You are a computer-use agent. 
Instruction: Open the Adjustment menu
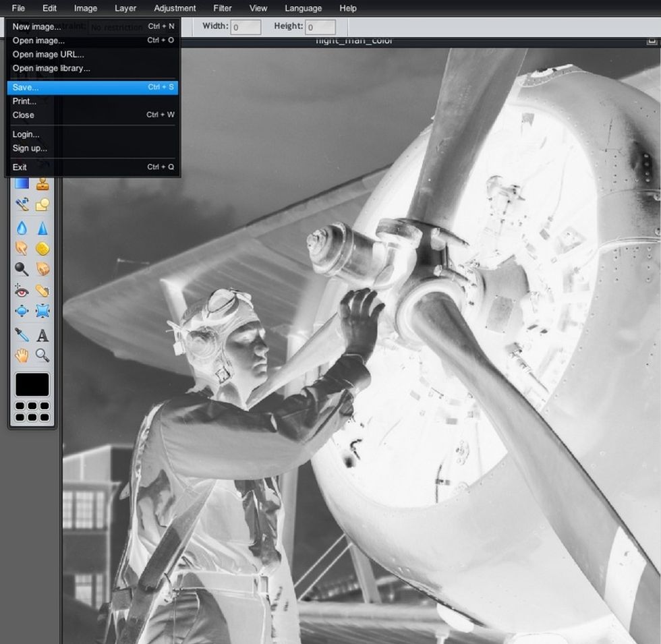coord(175,8)
